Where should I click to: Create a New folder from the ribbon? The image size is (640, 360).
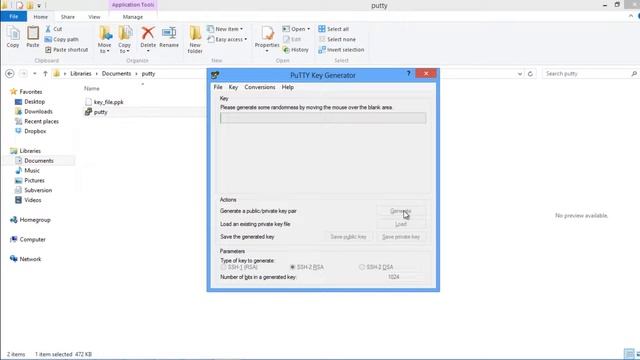tap(195, 39)
